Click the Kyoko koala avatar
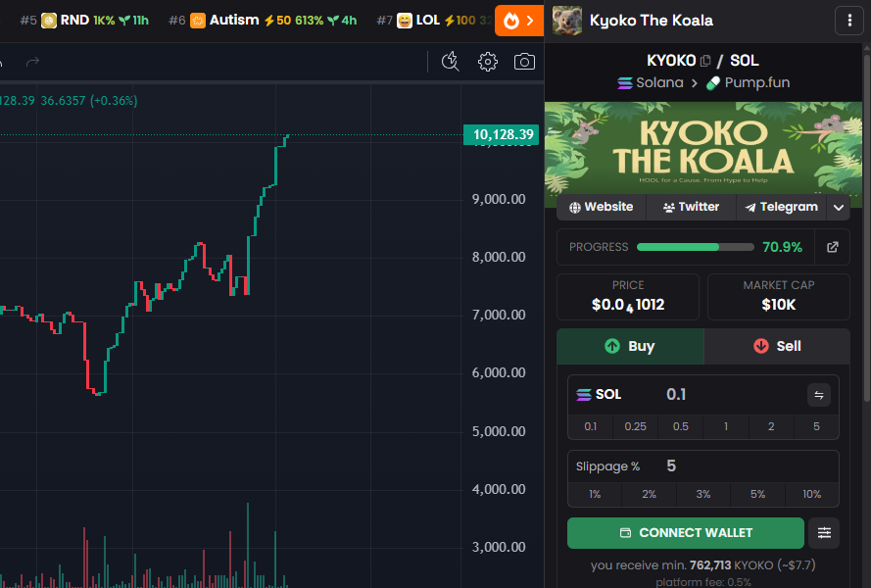Screen dimensions: 871x588 coord(567,21)
